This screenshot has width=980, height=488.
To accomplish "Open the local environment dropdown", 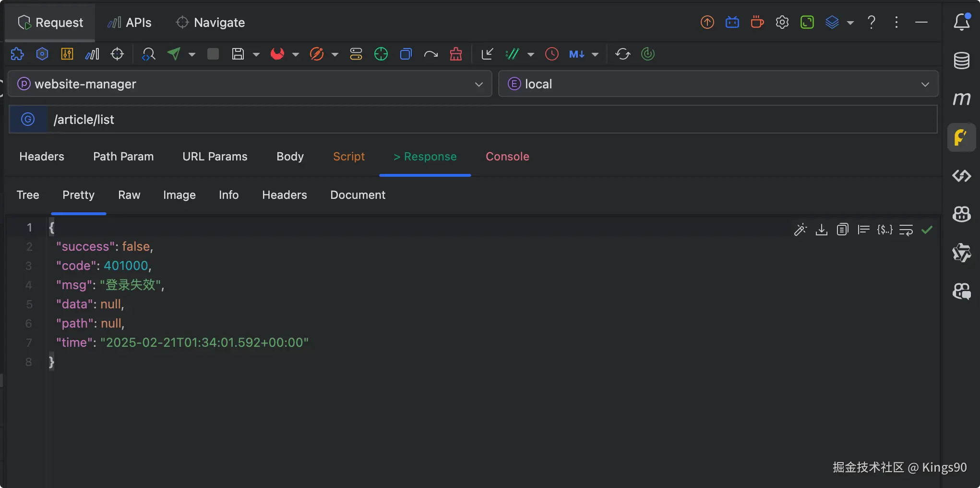I will [718, 84].
